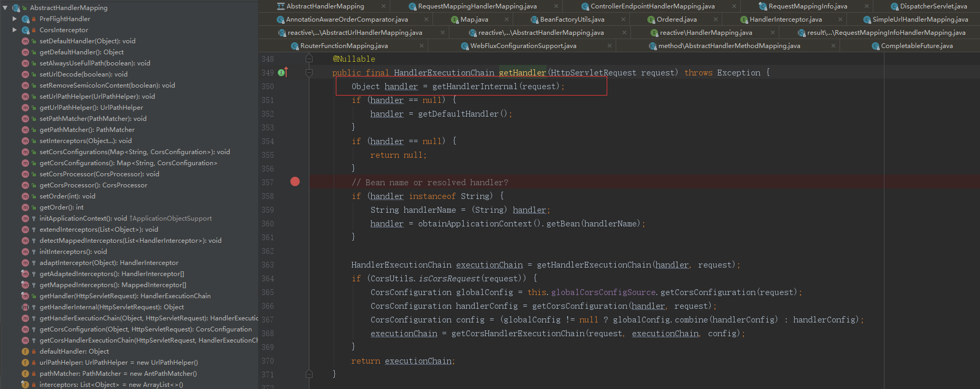980x389 pixels.
Task: Click the HandlerInterceptor.java file icon
Action: click(744, 20)
